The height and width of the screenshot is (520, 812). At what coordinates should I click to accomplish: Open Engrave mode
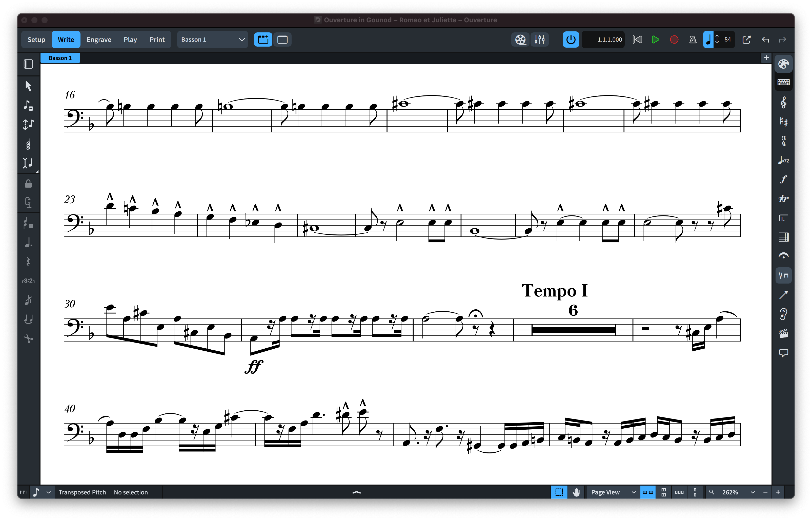pyautogui.click(x=99, y=39)
